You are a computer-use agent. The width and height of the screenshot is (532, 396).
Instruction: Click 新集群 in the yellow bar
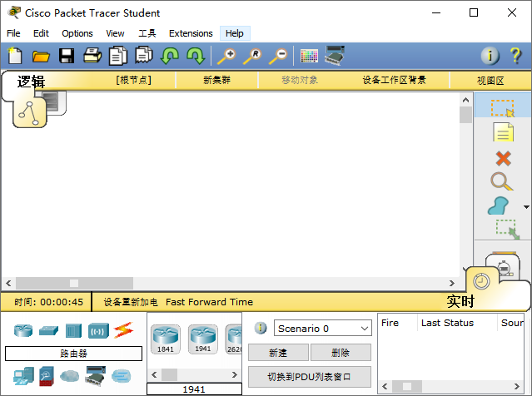216,80
